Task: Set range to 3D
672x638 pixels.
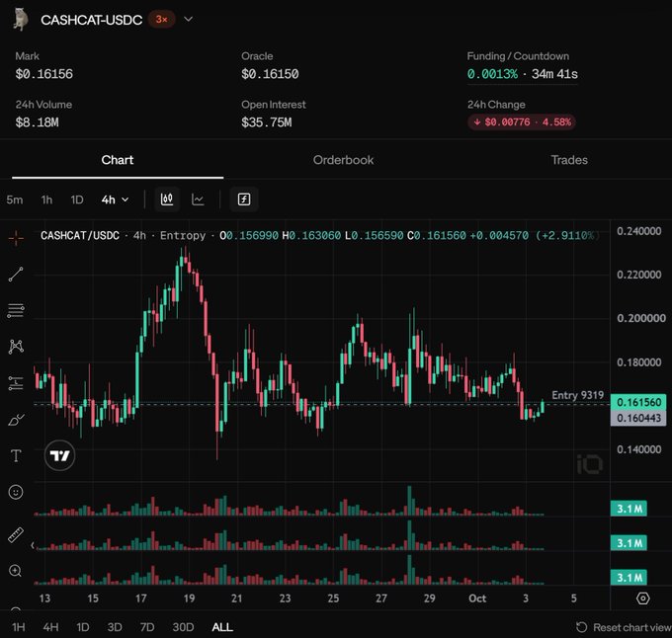Action: click(115, 627)
